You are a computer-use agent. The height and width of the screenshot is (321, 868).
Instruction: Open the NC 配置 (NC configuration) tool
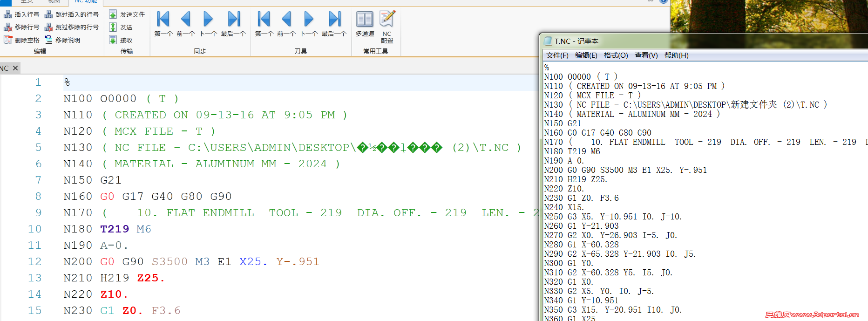click(387, 27)
